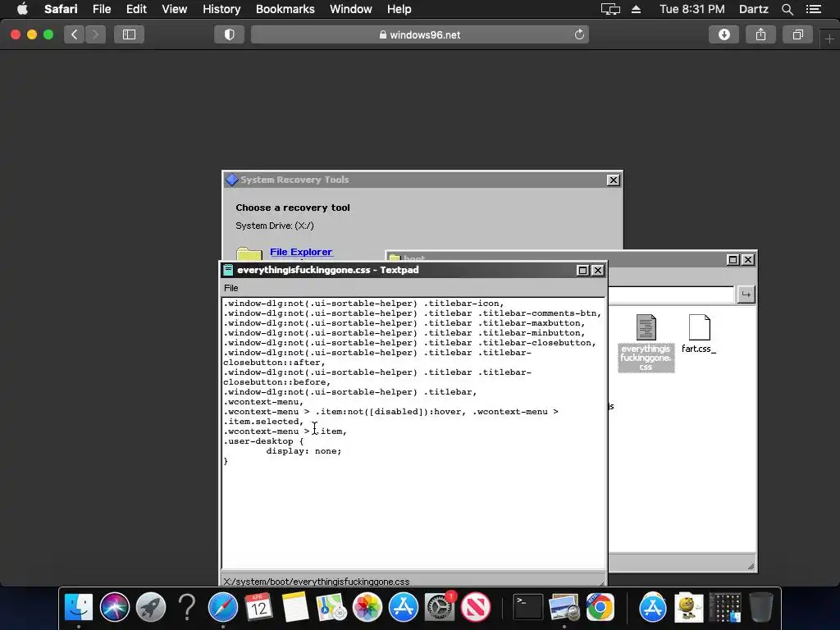Click the go arrow button beside the explorer address bar
Image resolution: width=840 pixels, height=630 pixels.
coord(746,294)
